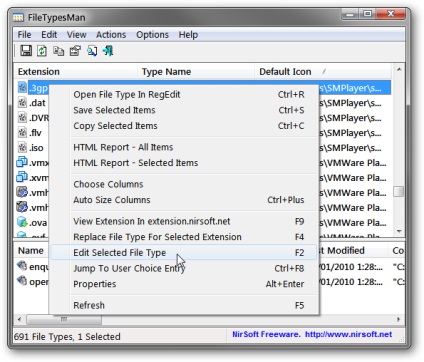Choose Copy Selected Items from context menu
This screenshot has width=424, height=362.
[x=184, y=126]
